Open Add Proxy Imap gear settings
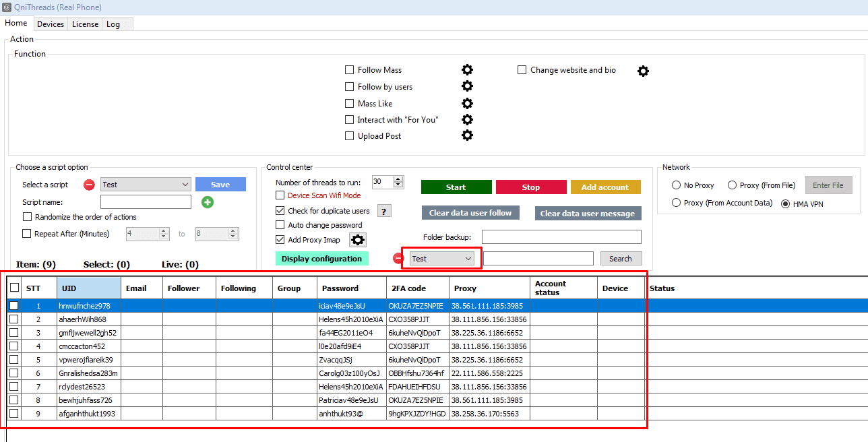 358,240
